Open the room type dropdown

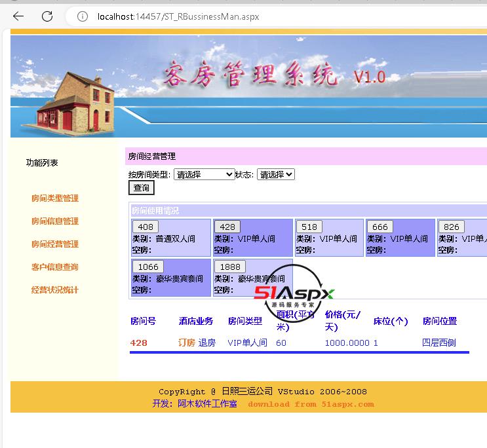click(x=204, y=174)
